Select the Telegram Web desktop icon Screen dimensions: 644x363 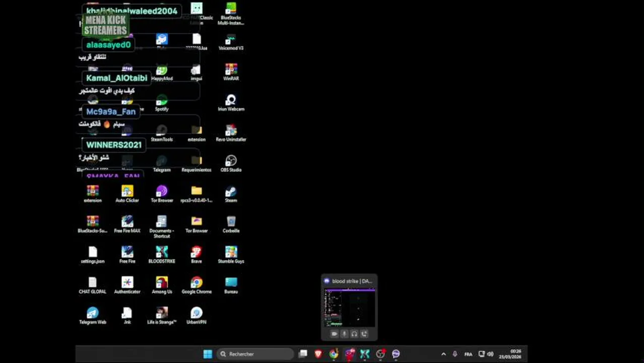point(93,316)
